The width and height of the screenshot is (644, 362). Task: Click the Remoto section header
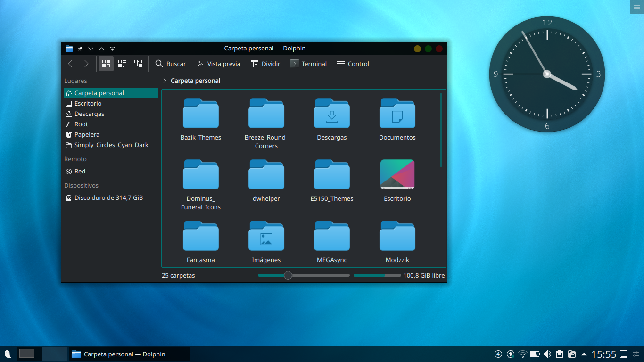[x=75, y=159]
